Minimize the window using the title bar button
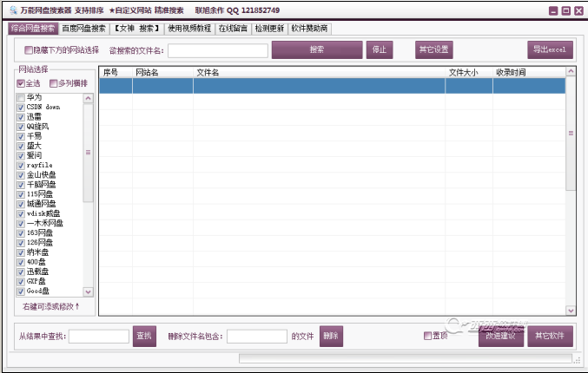 point(553,10)
